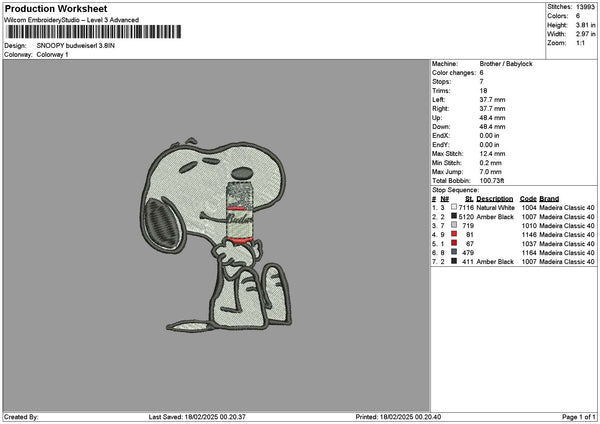Click the Colorway 1 value
Screen dimensions: 600x424
tap(52, 55)
